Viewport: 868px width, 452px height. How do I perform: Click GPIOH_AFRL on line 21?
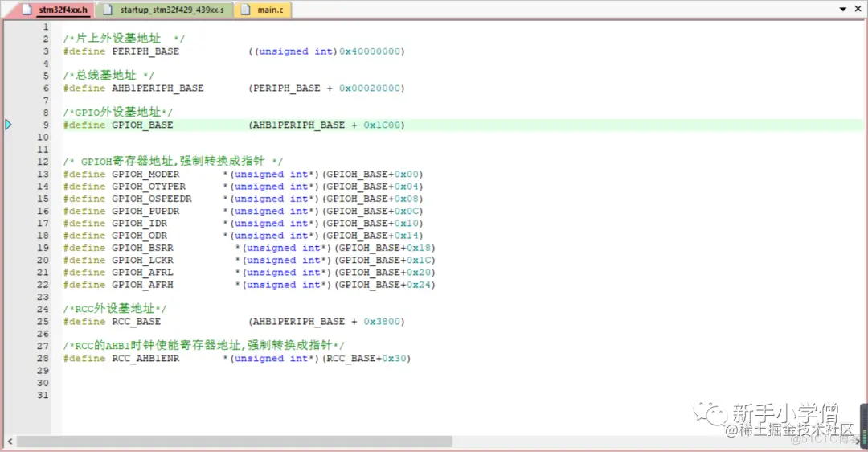[142, 273]
